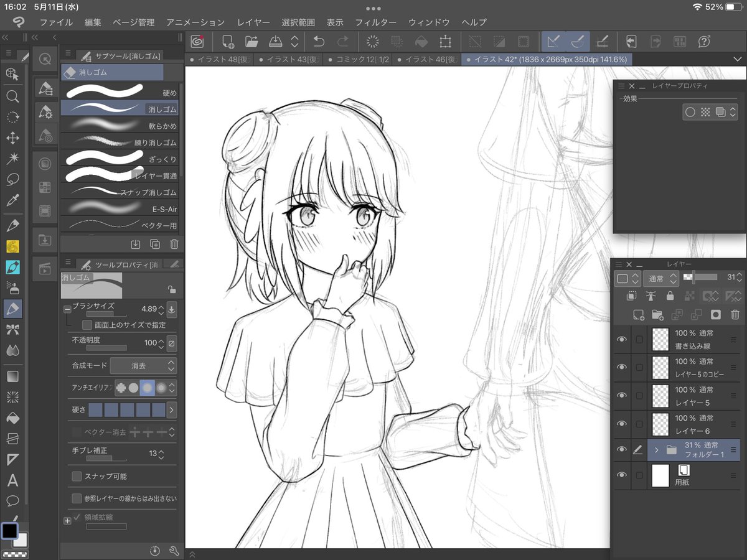This screenshot has width=747, height=560.
Task: Select ベクター用 eraser sub tool
Action: pos(120,223)
